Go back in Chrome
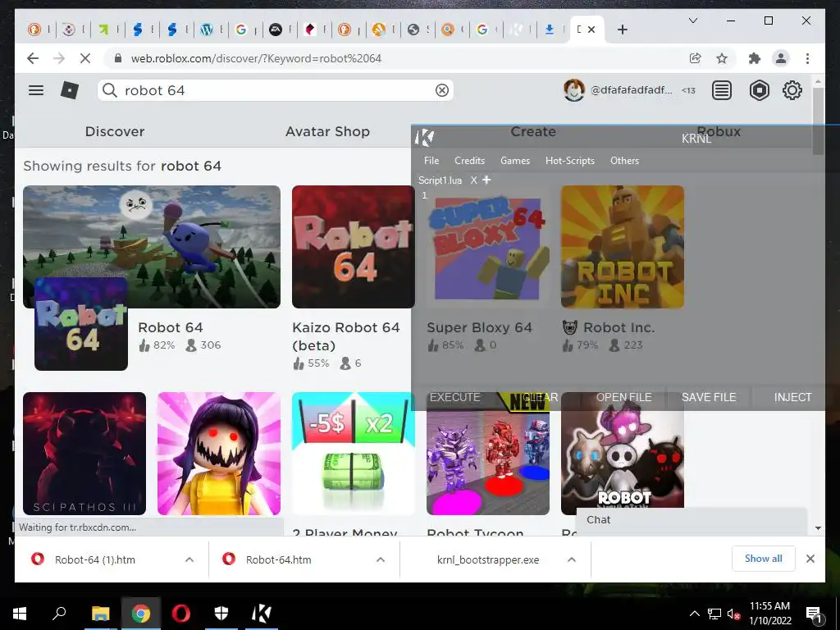Screen dimensions: 840x630 tap(33, 58)
